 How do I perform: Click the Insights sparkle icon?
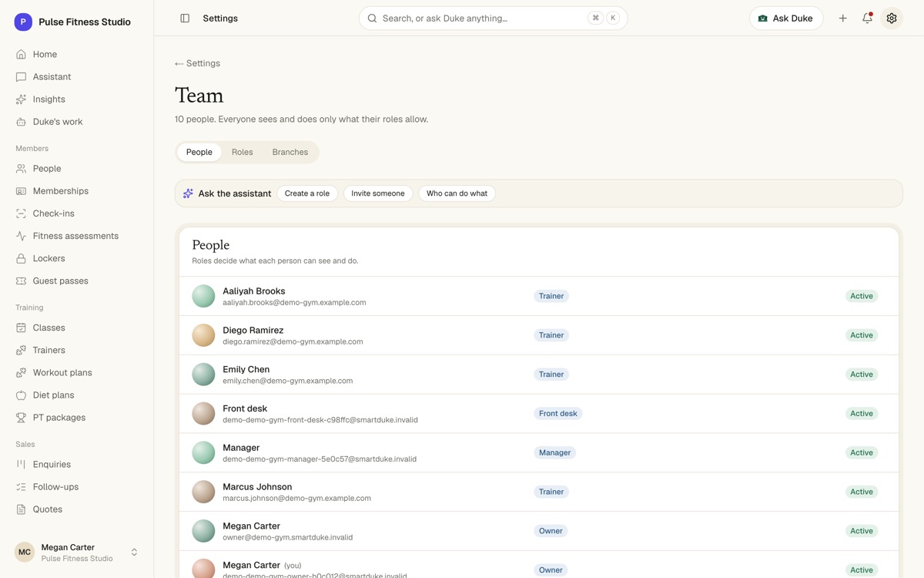21,99
